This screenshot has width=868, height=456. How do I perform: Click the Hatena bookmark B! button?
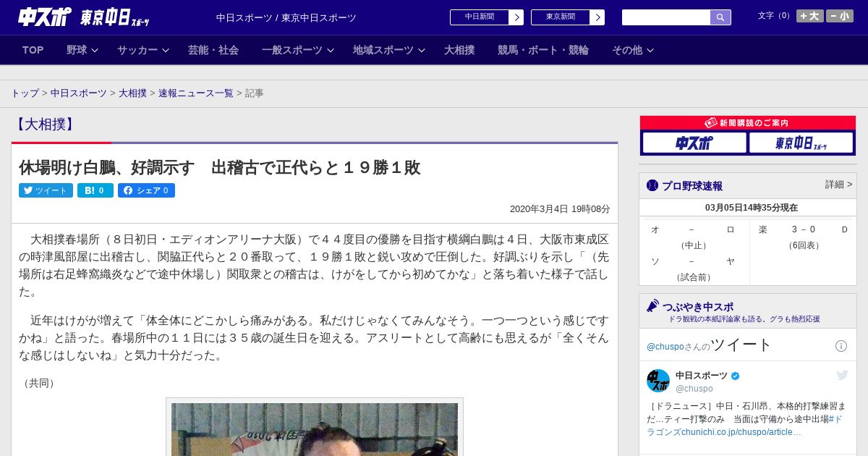95,190
